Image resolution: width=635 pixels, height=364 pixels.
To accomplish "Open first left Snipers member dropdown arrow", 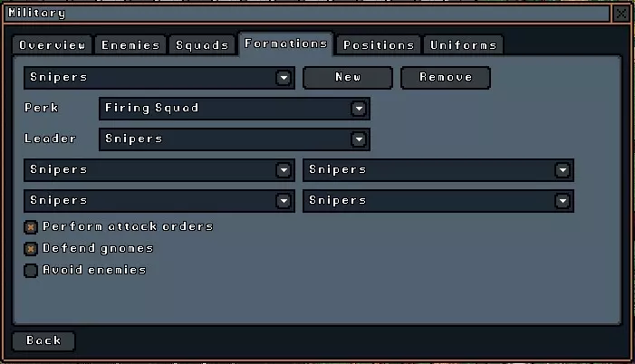I will click(284, 170).
